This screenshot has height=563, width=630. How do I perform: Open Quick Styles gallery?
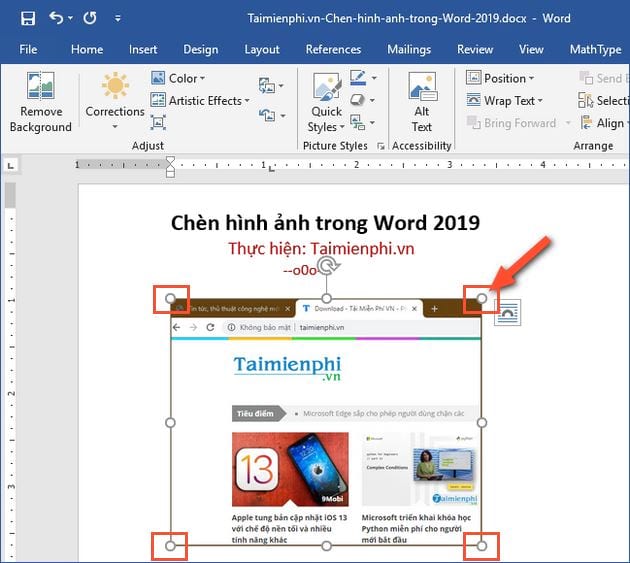pos(327,102)
